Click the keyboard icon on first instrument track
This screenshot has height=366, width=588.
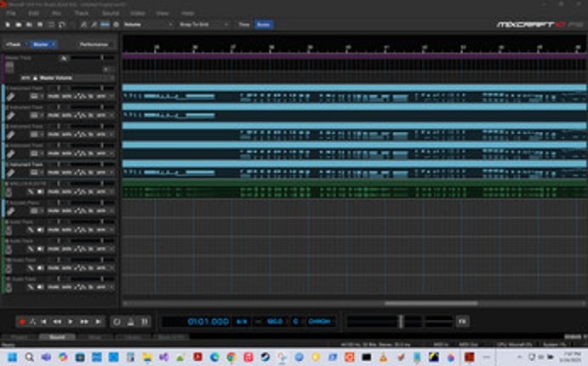tap(10, 97)
